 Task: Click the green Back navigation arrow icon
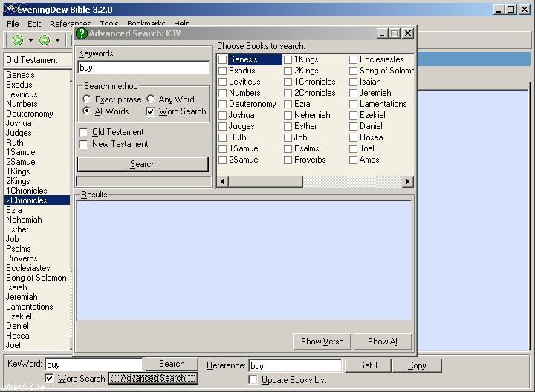(18, 40)
